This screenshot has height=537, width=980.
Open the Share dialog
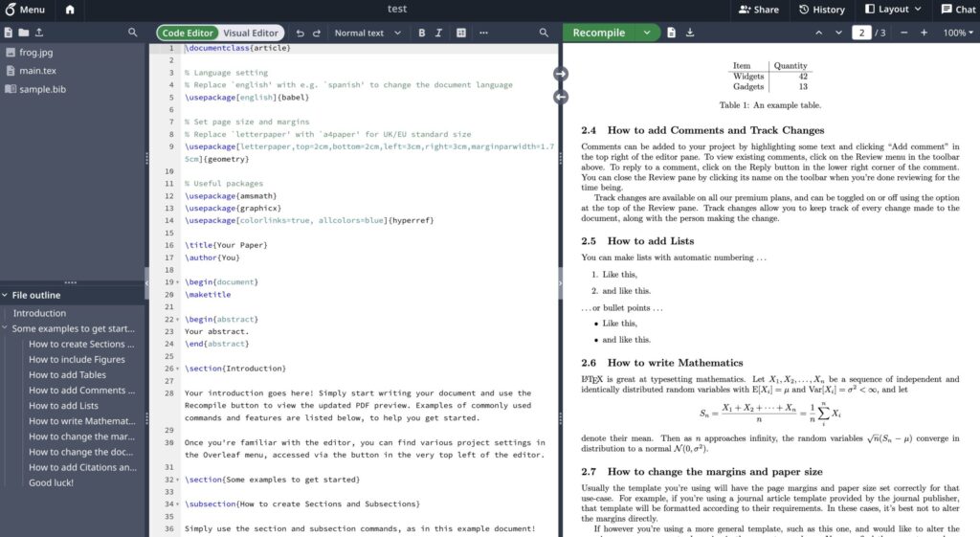(x=758, y=10)
